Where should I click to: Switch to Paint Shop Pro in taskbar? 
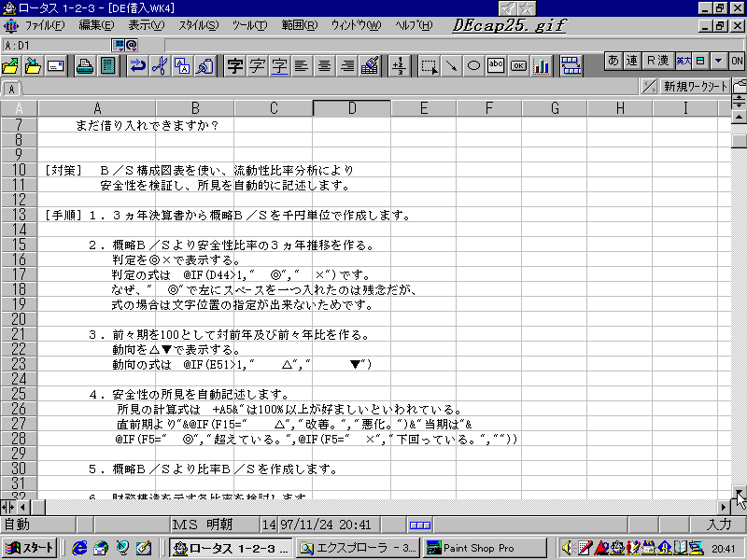pos(485,548)
